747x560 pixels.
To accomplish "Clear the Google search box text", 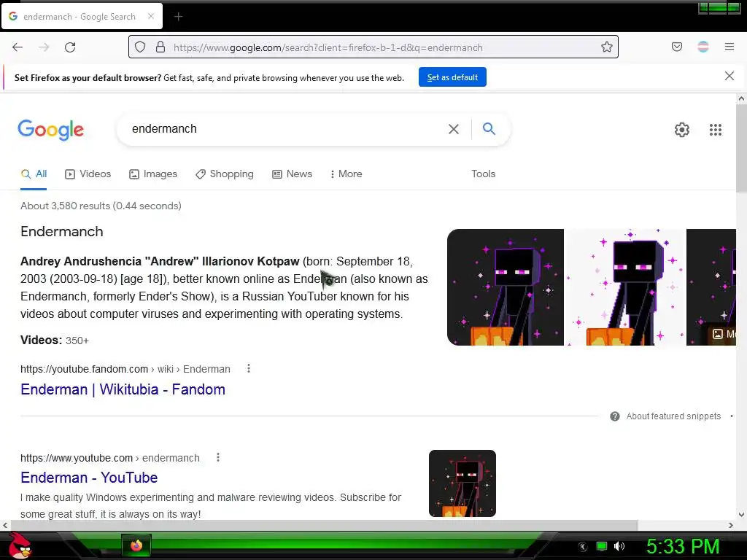I will (454, 129).
